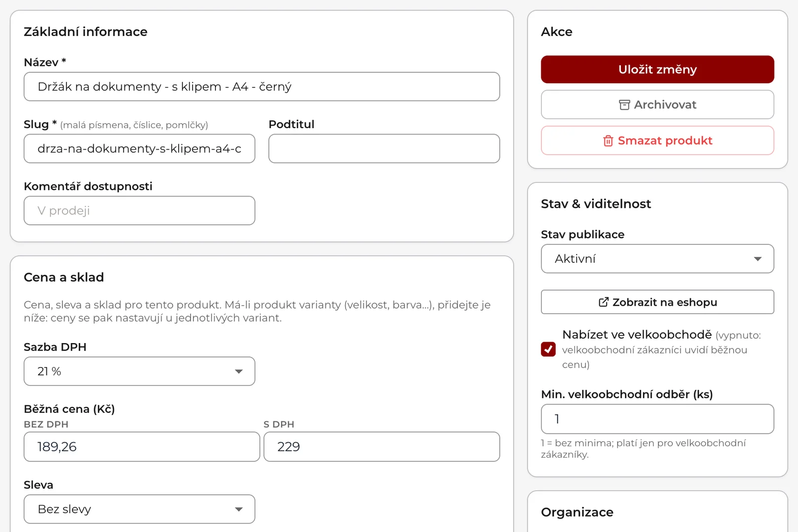Edit the price S DPH field
The image size is (798, 532).
382,447
